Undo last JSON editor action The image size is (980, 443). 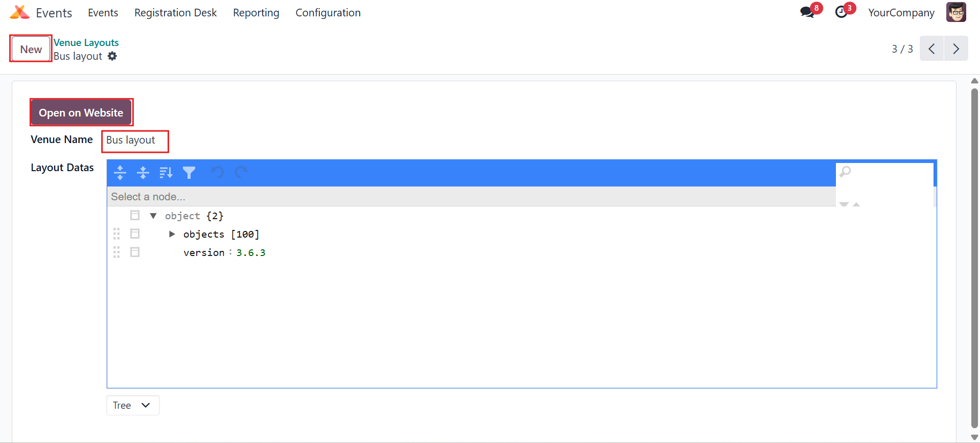217,173
